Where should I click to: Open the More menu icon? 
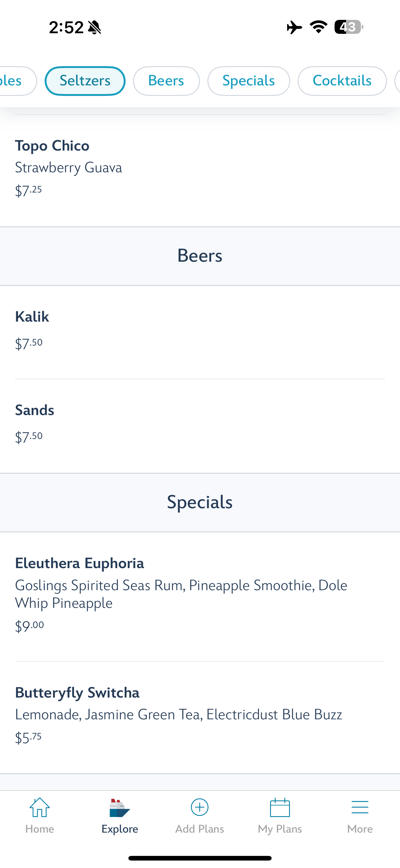pyautogui.click(x=360, y=807)
